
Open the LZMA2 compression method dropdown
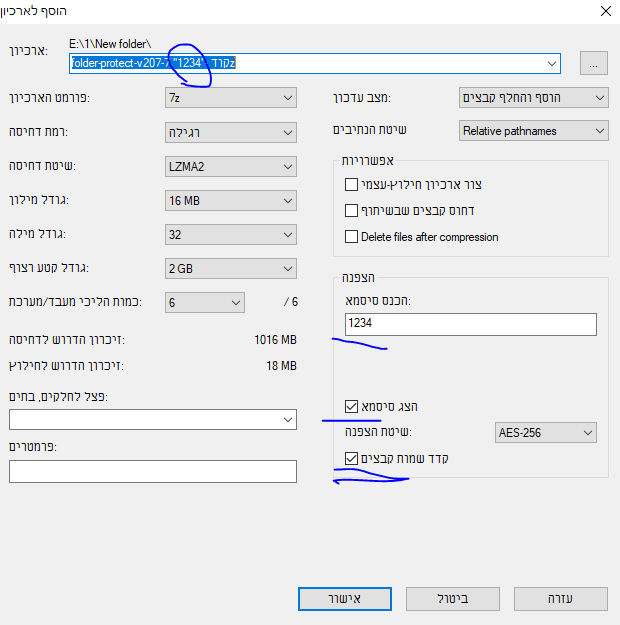click(231, 167)
